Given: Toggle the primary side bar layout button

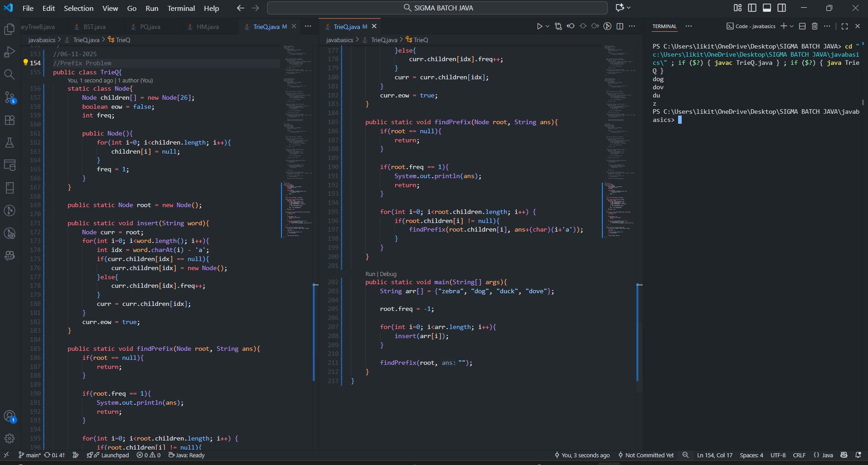Looking at the screenshot, I should [752, 8].
